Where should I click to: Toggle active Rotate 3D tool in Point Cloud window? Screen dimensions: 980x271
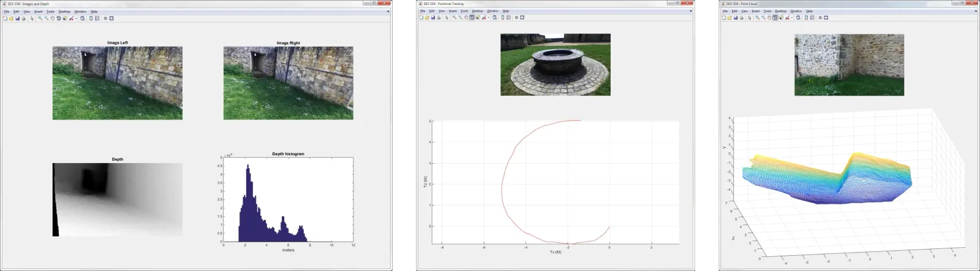pyautogui.click(x=775, y=18)
